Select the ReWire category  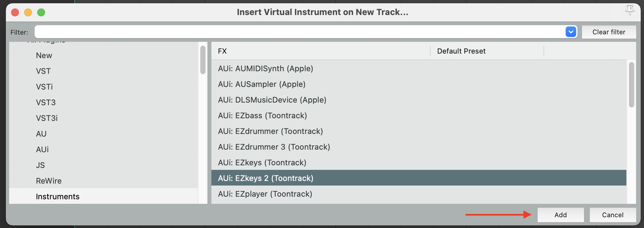click(x=49, y=181)
